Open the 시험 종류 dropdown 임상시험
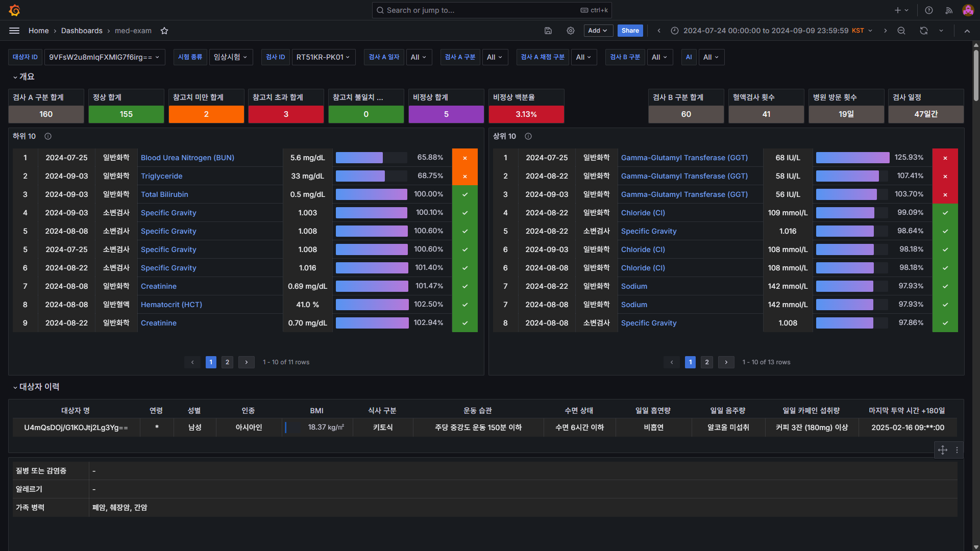 click(230, 57)
